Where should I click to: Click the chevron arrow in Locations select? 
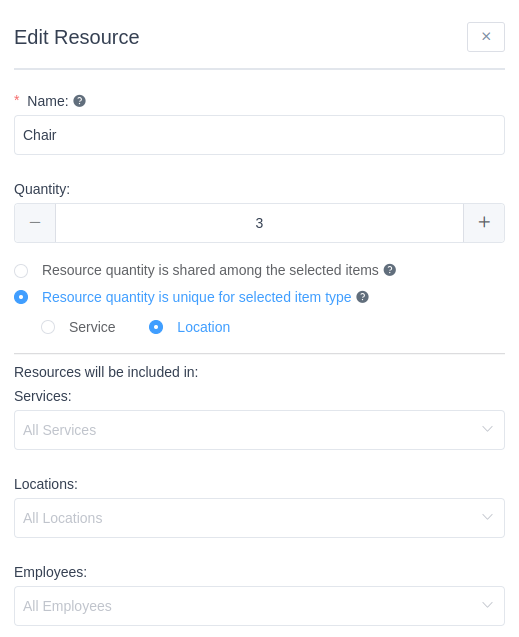click(487, 517)
